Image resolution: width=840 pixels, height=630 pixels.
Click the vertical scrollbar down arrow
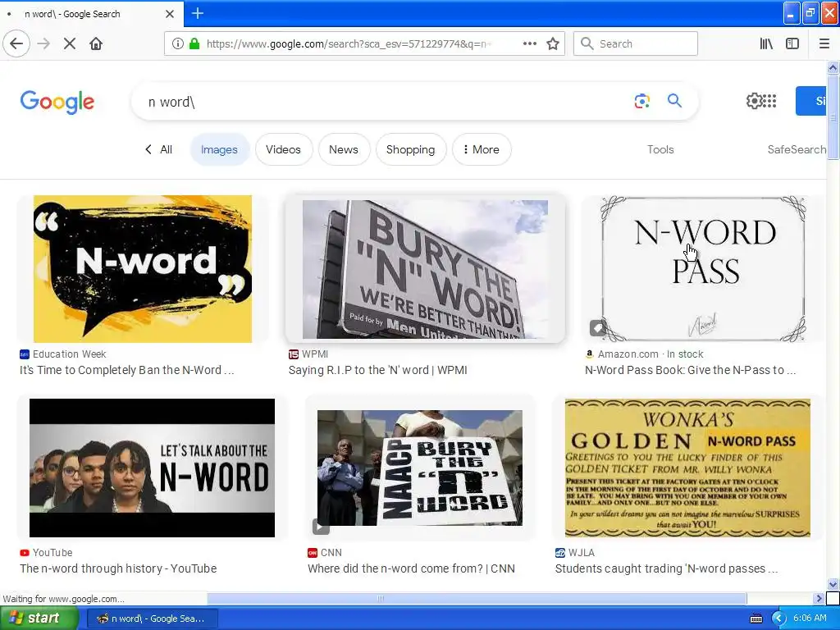point(833,584)
